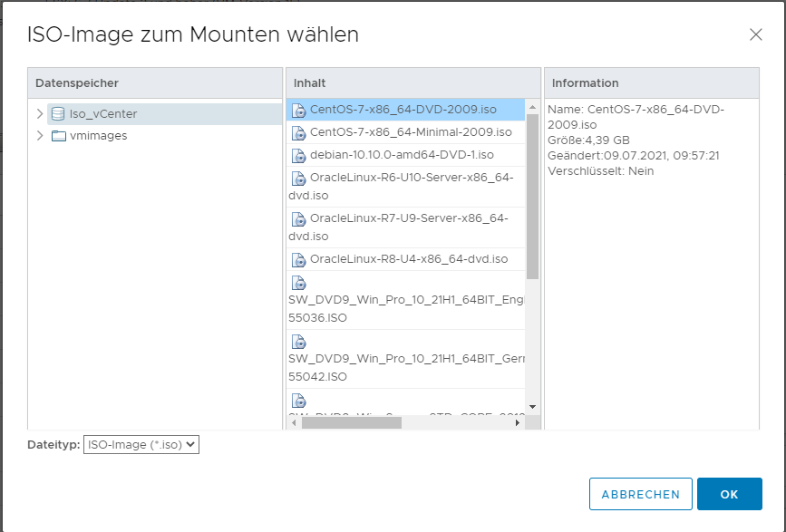The width and height of the screenshot is (786, 532).
Task: Expand the vmimages tree node
Action: click(41, 137)
